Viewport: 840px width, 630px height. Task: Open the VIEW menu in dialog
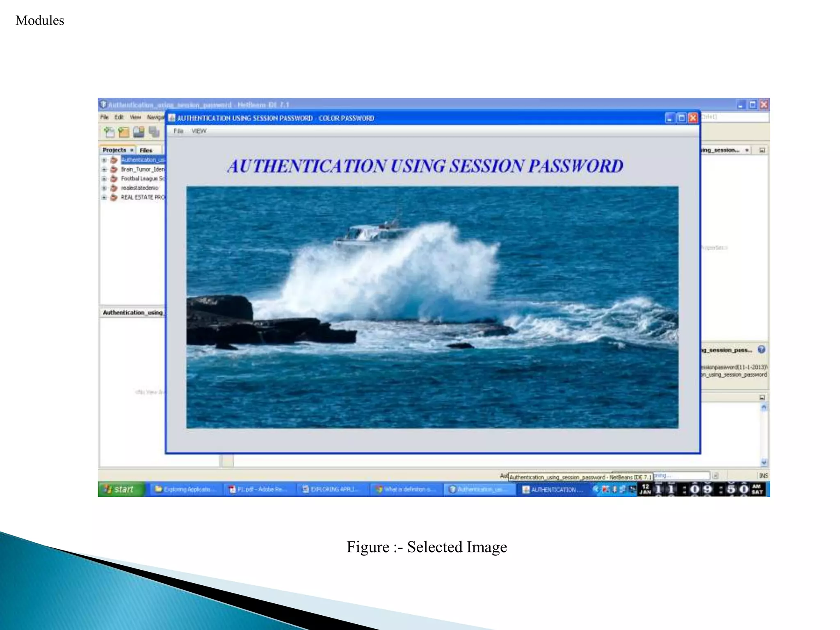[199, 131]
